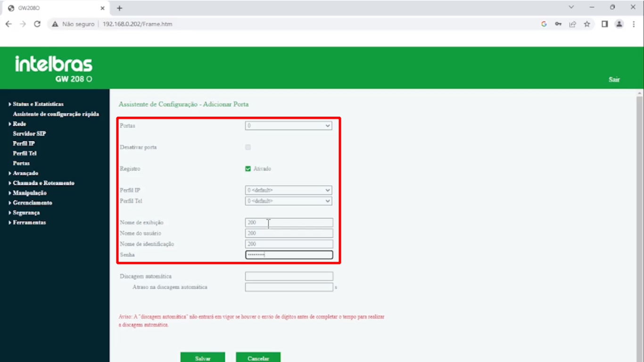Open Perfil Tel menu item

(25, 154)
